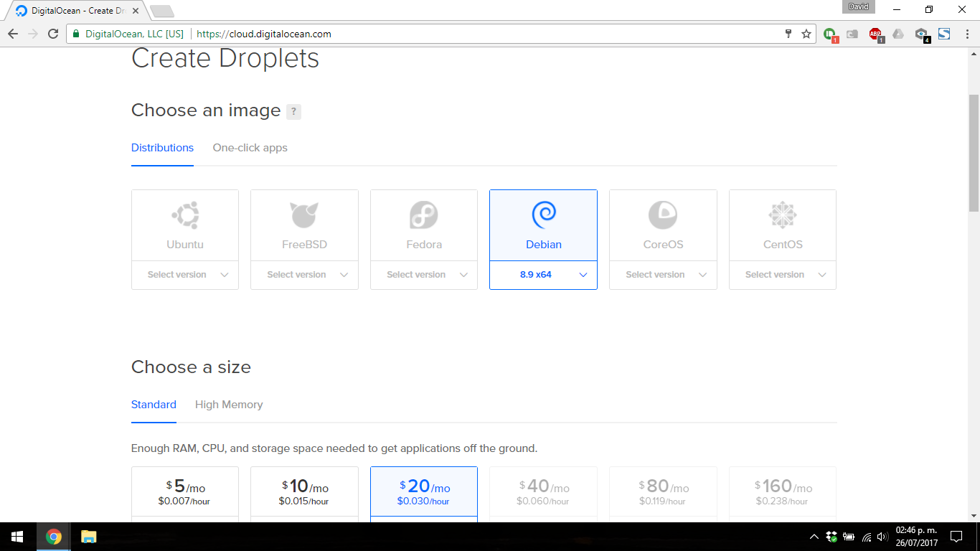Screen dimensions: 980x551
Task: Click the battery power tray icon
Action: [x=849, y=537]
